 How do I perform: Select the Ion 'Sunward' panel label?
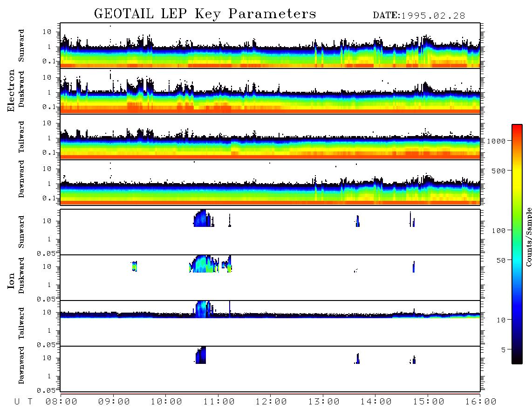pyautogui.click(x=21, y=232)
